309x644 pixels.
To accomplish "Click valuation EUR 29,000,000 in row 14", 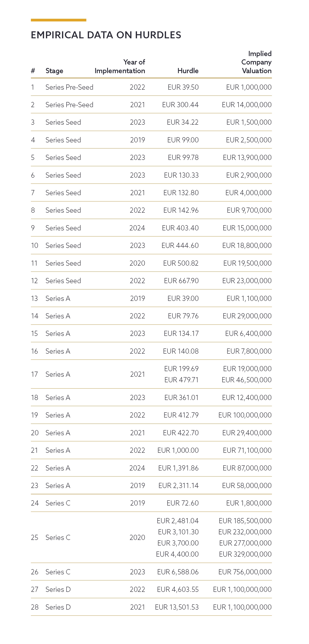I will coord(247,316).
